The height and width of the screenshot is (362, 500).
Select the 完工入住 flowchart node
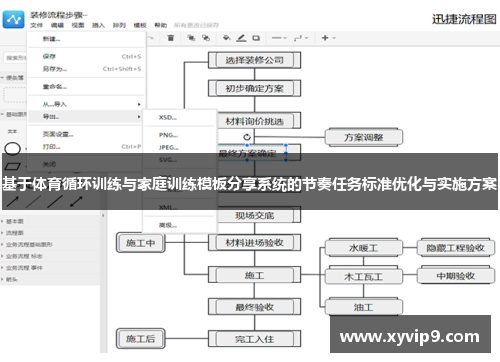[x=254, y=339]
